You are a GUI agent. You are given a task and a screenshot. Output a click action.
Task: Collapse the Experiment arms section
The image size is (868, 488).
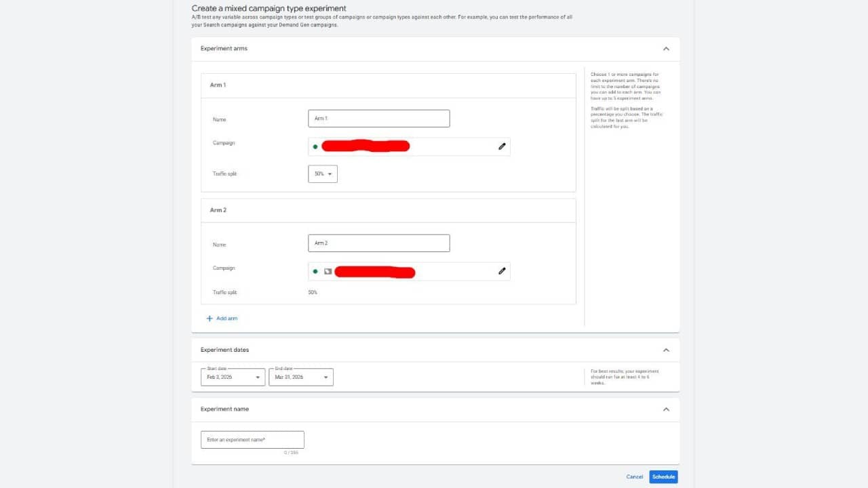tap(666, 49)
